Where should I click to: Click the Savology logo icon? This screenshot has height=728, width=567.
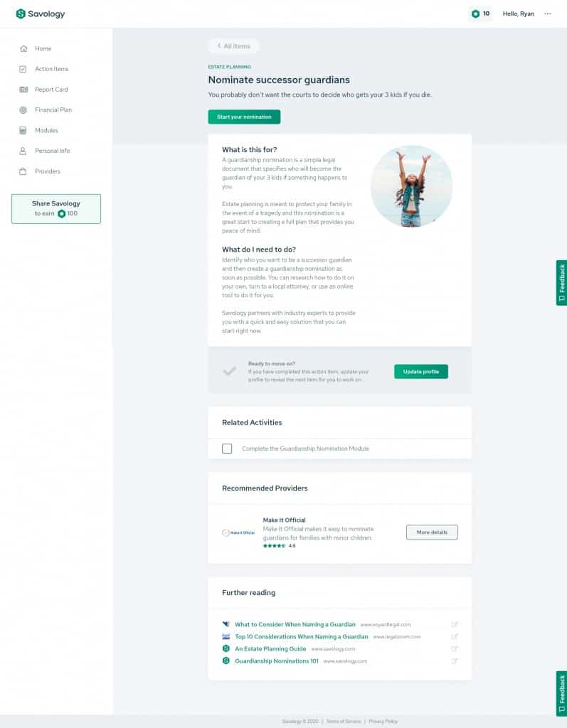click(21, 14)
